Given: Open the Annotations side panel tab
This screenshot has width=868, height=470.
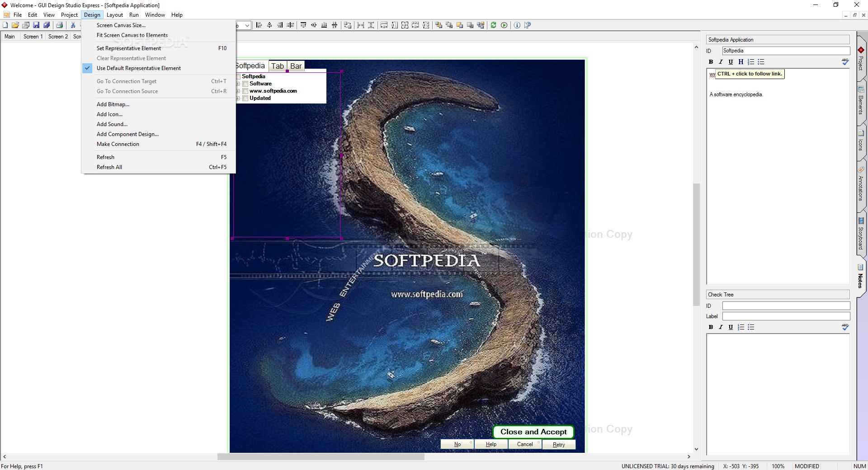Looking at the screenshot, I should tap(861, 184).
